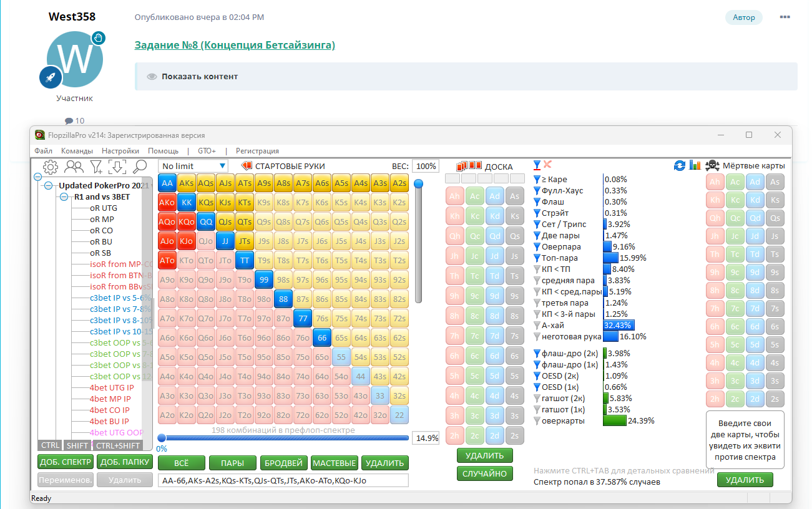Click the ДОБ. СПЕКТР button
Viewport: 812px width, 509px height.
coord(65,462)
